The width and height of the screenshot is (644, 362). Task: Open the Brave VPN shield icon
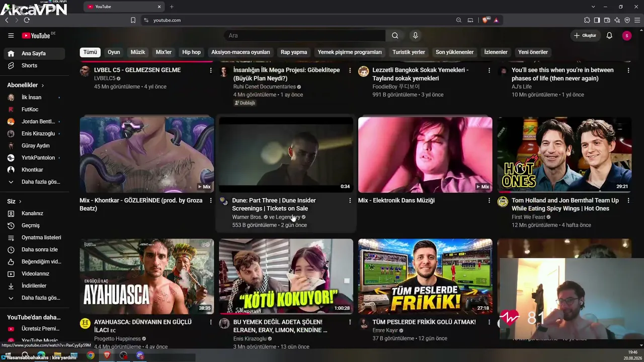point(627,20)
